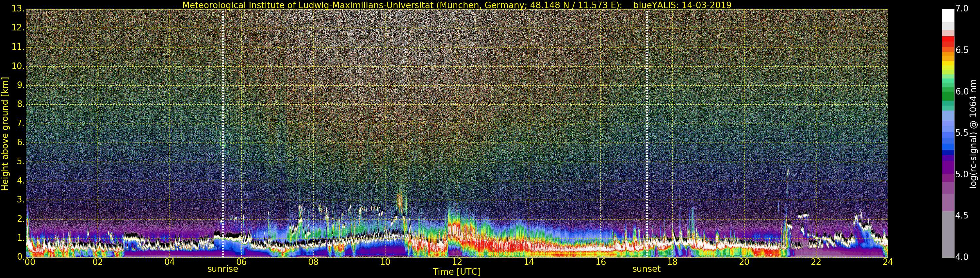Click the colorbar tick value 4.5
Viewport: 980px width, 278px height.
[962, 216]
